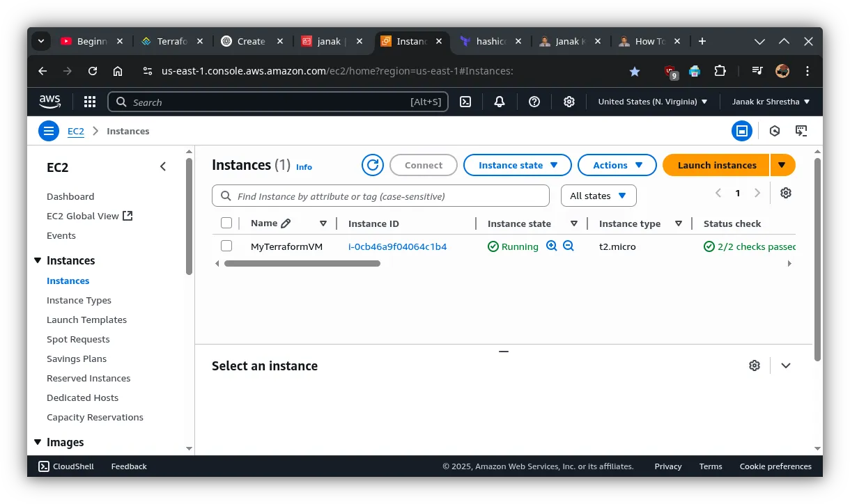The image size is (850, 504).
Task: Open the AWS services grid menu
Action: [90, 102]
